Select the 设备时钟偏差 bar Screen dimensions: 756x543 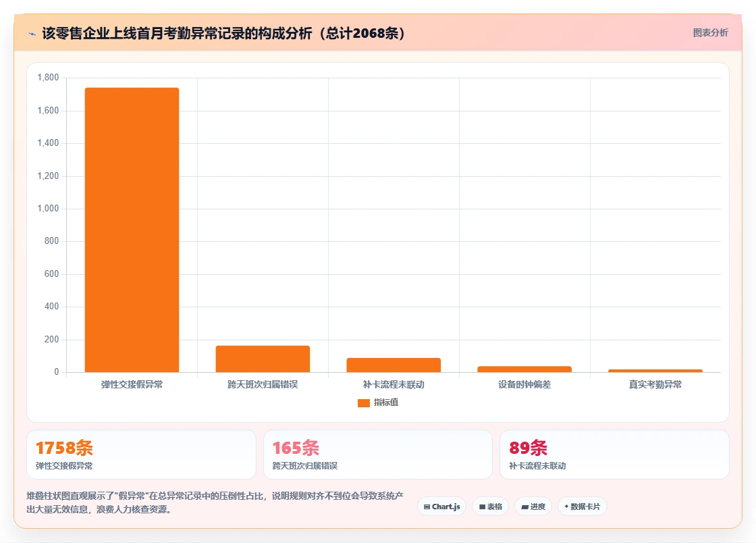524,369
